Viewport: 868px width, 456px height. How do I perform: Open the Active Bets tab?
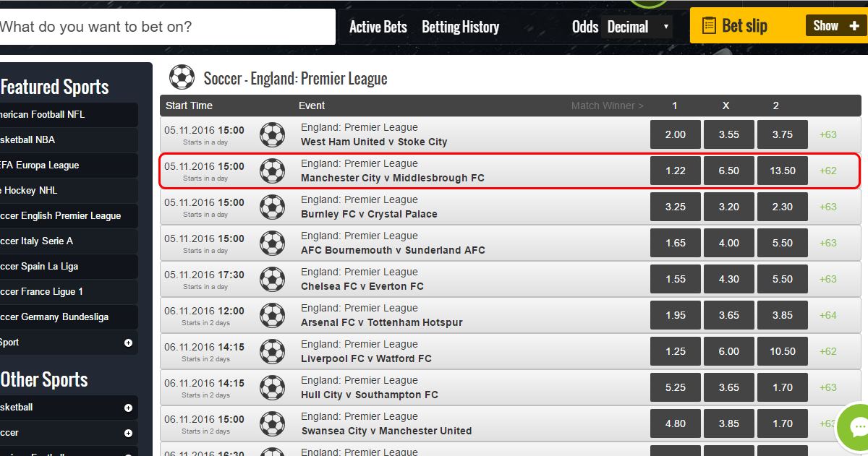(x=378, y=27)
